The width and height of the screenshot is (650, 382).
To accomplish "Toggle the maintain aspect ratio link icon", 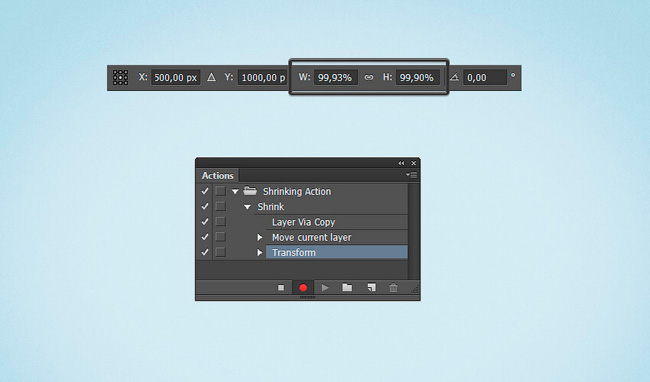I will (369, 77).
